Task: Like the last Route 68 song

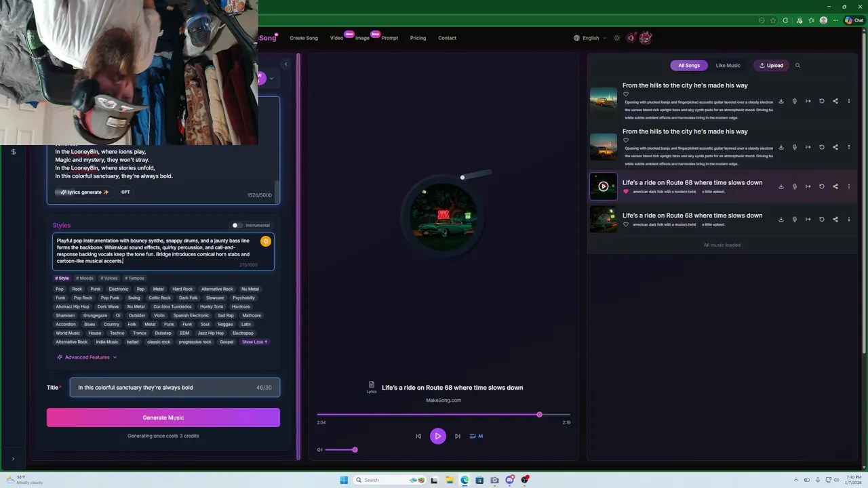Action: tap(626, 224)
